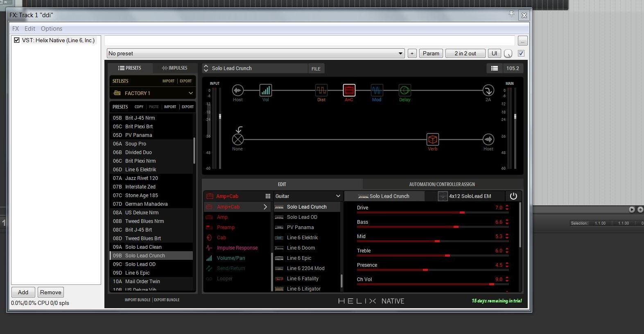Step the Mid value arrows

click(507, 236)
